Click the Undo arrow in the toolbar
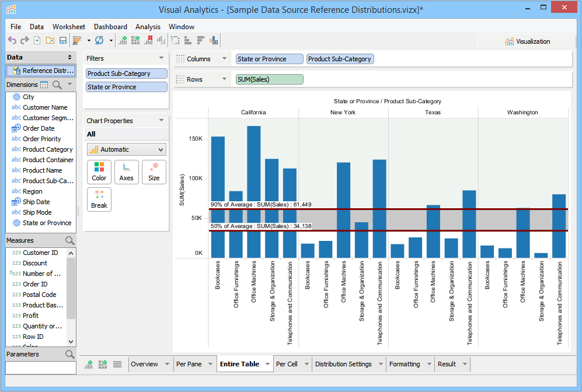582x392 pixels. (x=12, y=40)
